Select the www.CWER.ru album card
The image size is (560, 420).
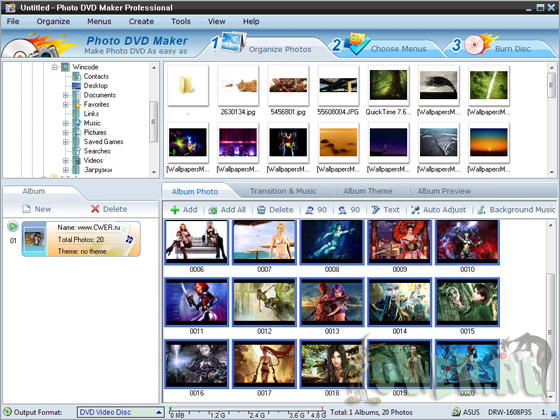(x=81, y=239)
